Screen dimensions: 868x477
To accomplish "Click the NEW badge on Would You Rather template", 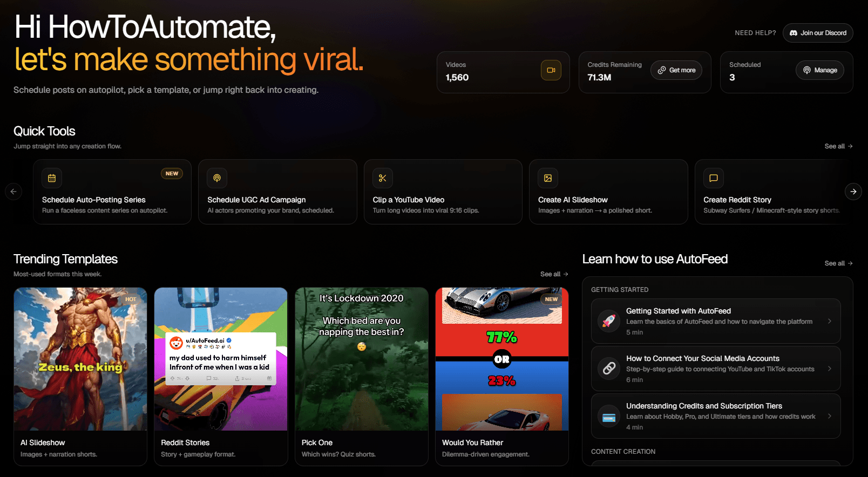I will (551, 299).
